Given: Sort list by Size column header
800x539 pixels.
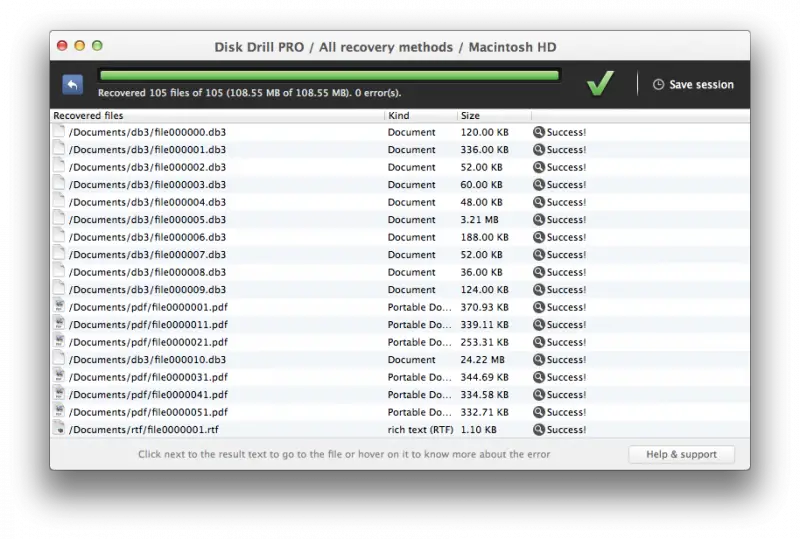Looking at the screenshot, I should (494, 115).
